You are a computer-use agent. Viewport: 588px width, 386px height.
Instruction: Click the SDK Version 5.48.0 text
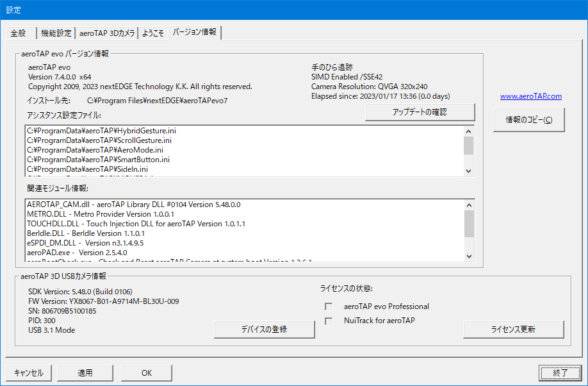click(x=80, y=292)
